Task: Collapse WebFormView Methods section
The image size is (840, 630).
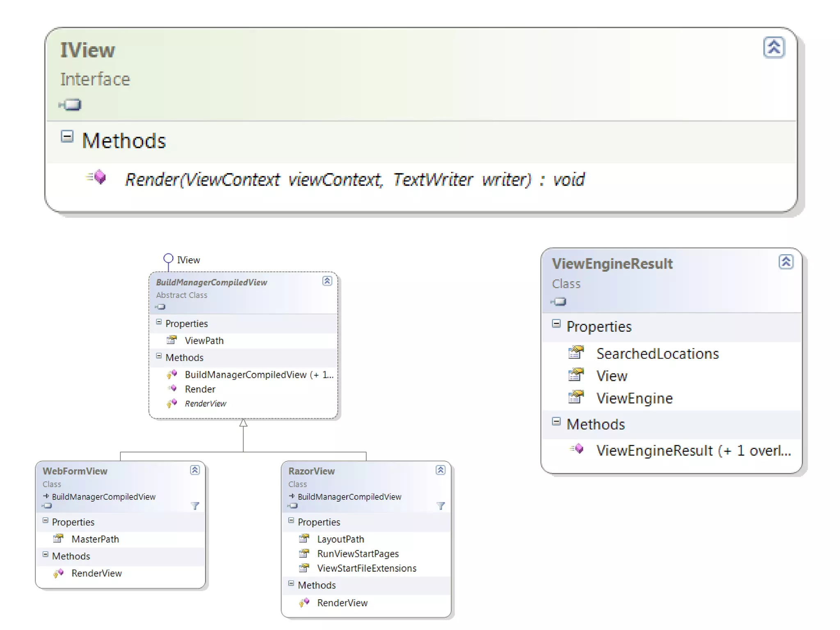Action: click(x=46, y=555)
